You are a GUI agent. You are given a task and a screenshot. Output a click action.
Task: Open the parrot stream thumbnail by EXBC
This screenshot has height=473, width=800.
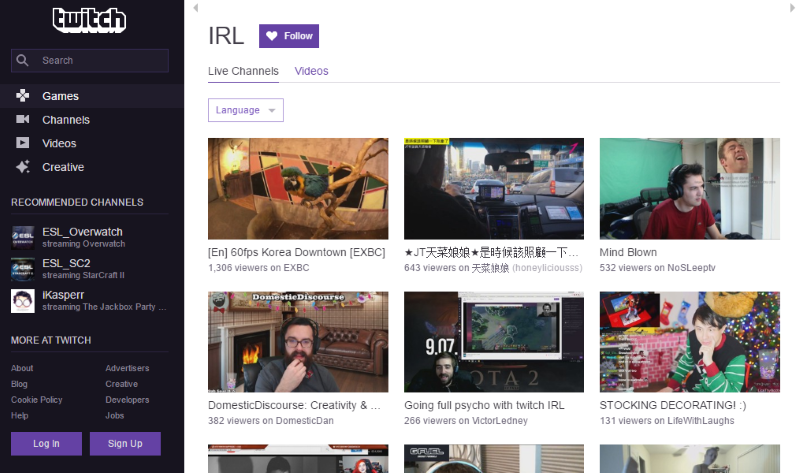coord(298,188)
